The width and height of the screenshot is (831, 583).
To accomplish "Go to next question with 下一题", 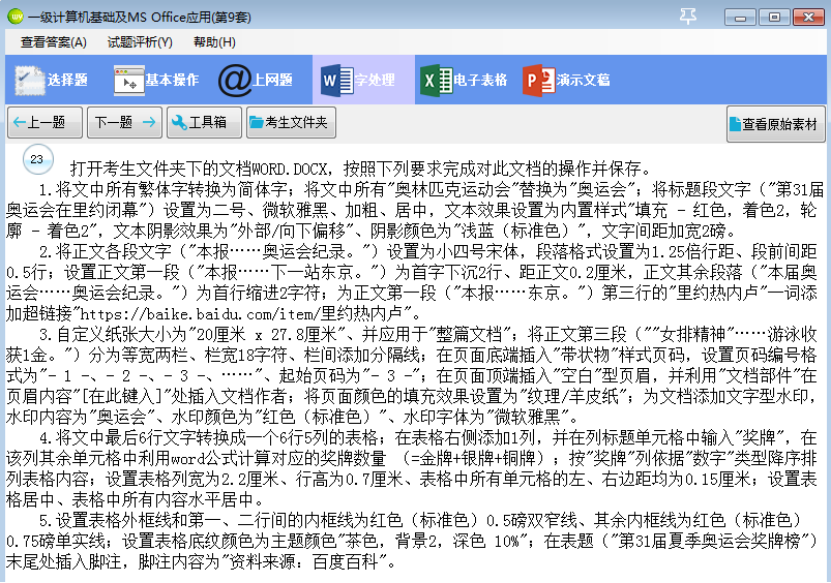I will click(125, 122).
